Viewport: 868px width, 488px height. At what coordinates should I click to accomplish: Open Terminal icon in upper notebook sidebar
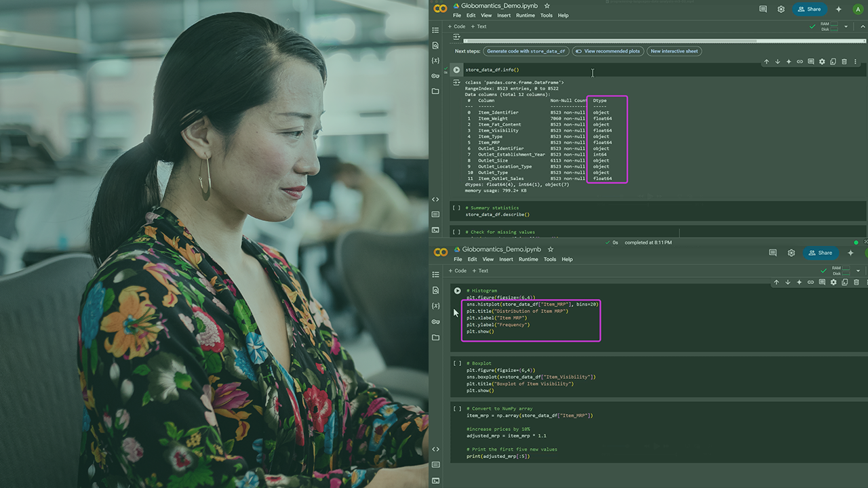[x=435, y=230]
